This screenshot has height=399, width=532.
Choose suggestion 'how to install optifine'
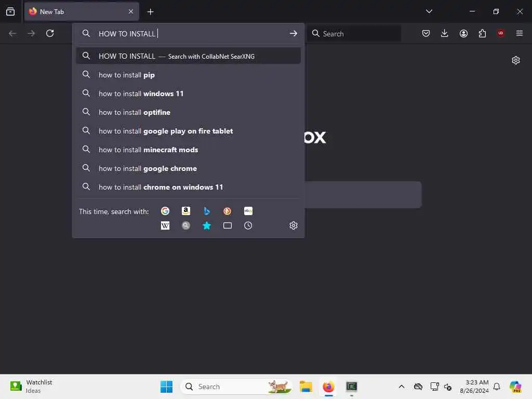pos(188,112)
